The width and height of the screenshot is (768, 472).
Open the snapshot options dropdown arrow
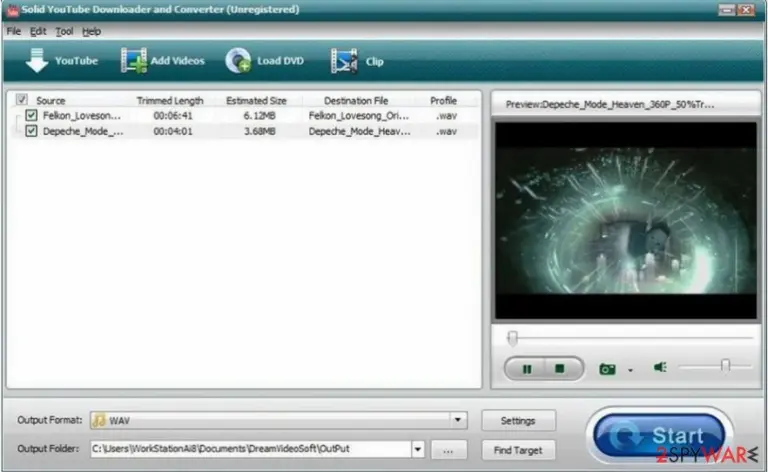coord(630,370)
